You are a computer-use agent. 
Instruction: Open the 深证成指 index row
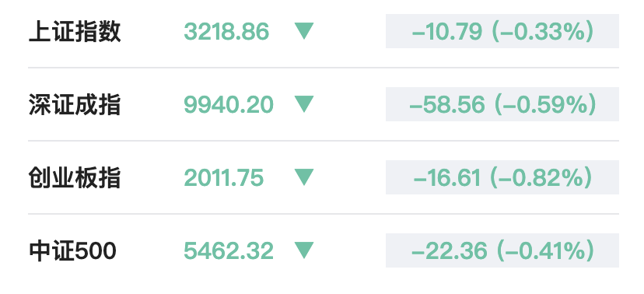pos(324,104)
